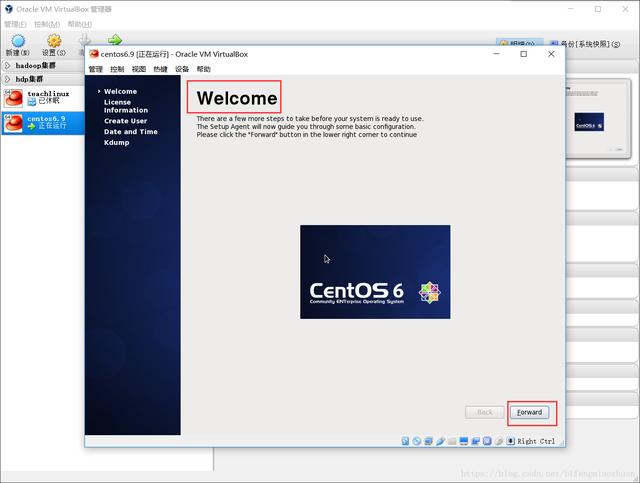This screenshot has height=483, width=640.
Task: Click the virtualization features V status icon
Action: point(487,441)
